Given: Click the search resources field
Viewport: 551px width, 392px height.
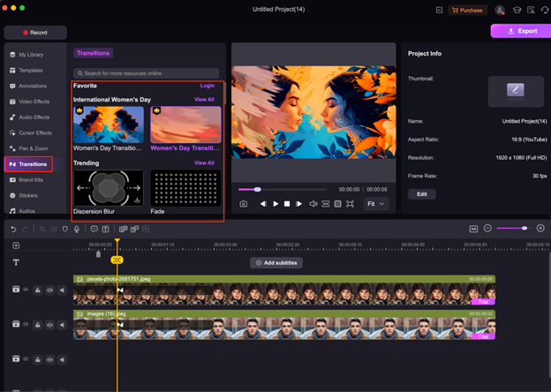Looking at the screenshot, I should coord(147,73).
